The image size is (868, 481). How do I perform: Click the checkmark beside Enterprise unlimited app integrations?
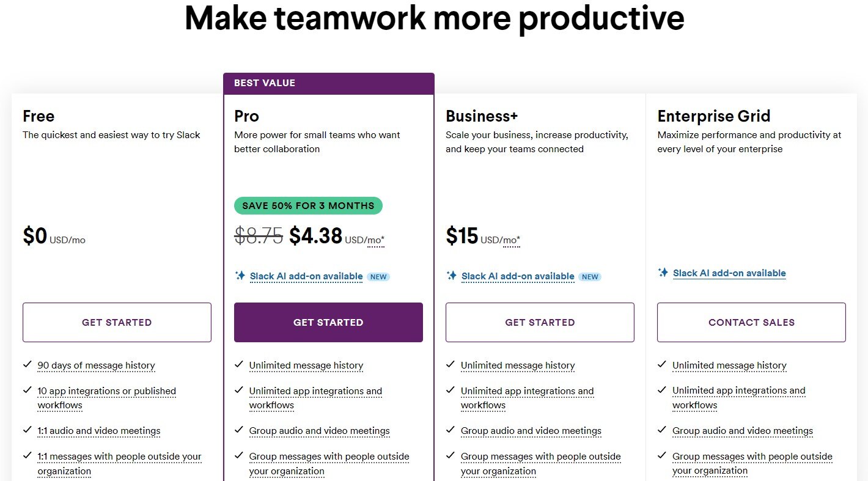[662, 389]
